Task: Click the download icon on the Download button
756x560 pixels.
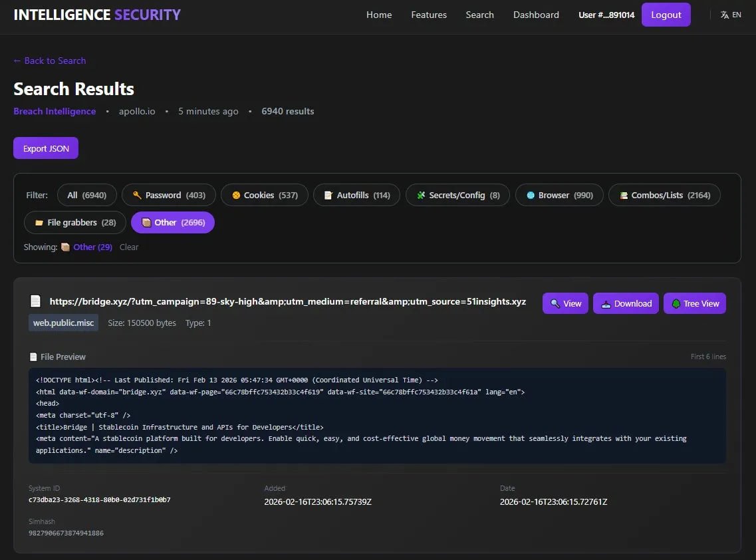Action: (607, 303)
